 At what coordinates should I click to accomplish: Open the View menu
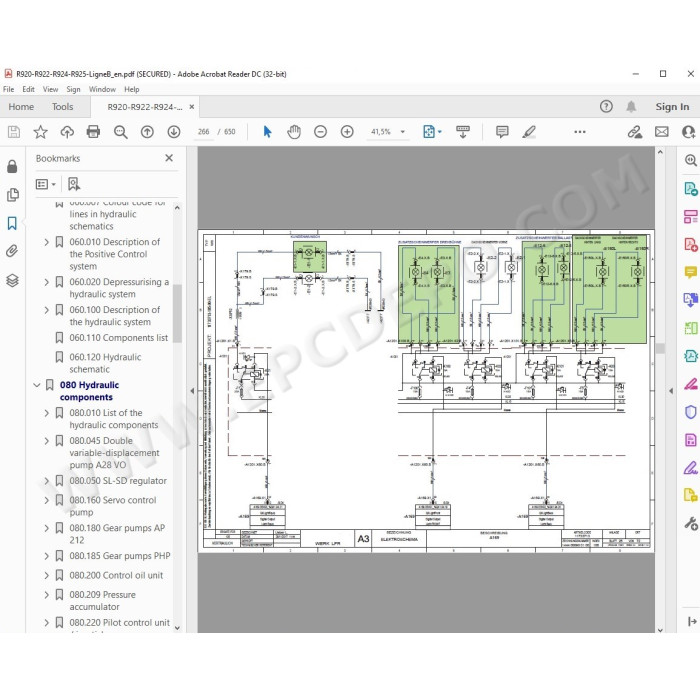pyautogui.click(x=50, y=89)
